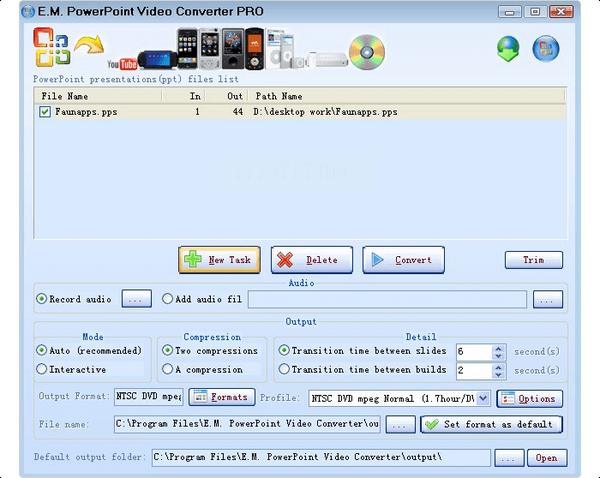Click the Microsoft Office logo icon

click(x=48, y=46)
